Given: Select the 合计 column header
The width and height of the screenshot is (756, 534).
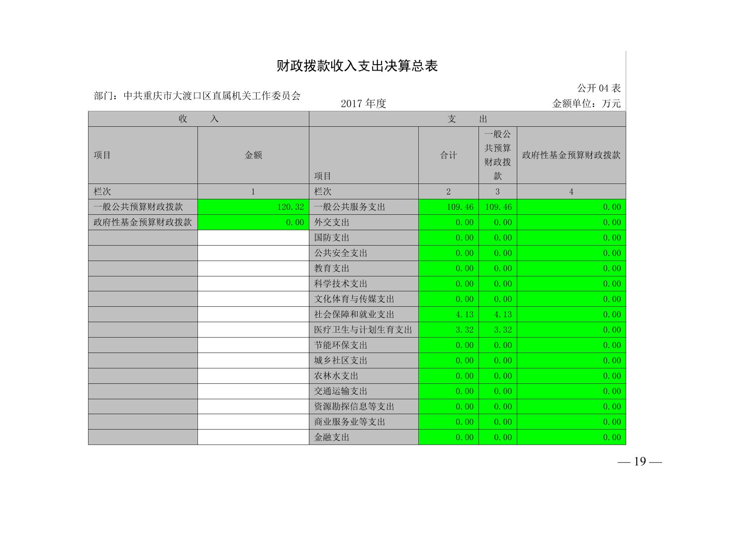Looking at the screenshot, I should 448,155.
